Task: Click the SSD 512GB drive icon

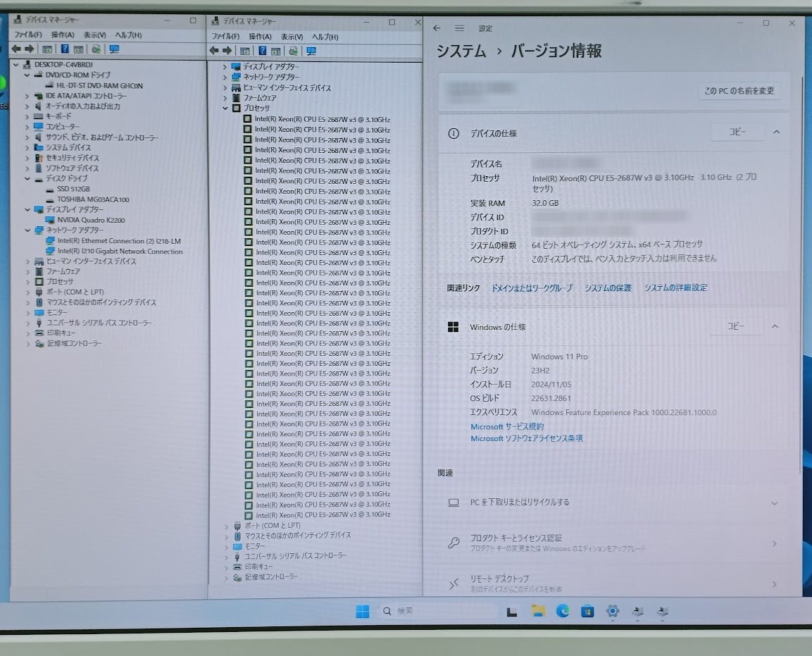Action: point(50,189)
